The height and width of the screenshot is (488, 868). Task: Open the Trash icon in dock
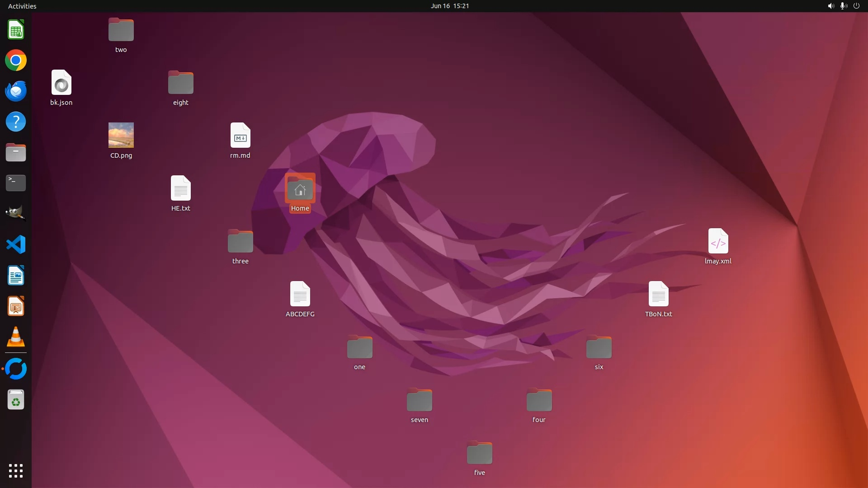16,400
